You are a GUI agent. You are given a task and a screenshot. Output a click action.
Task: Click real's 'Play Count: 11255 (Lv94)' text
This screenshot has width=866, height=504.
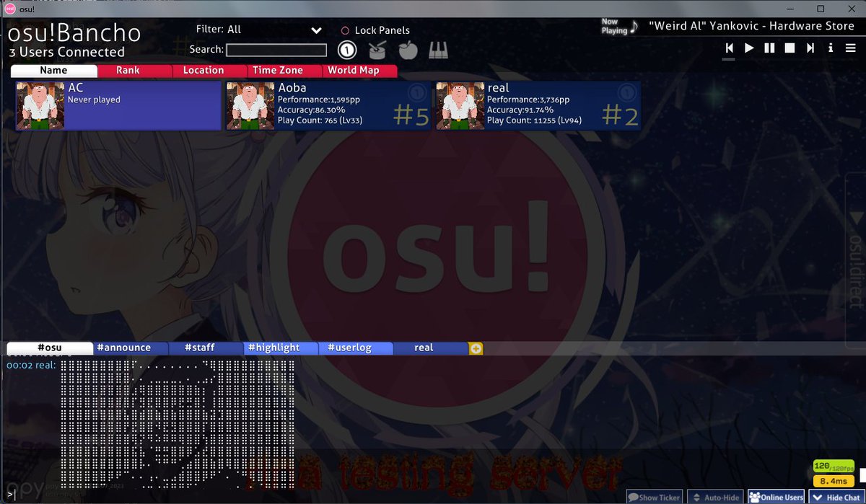tap(534, 120)
